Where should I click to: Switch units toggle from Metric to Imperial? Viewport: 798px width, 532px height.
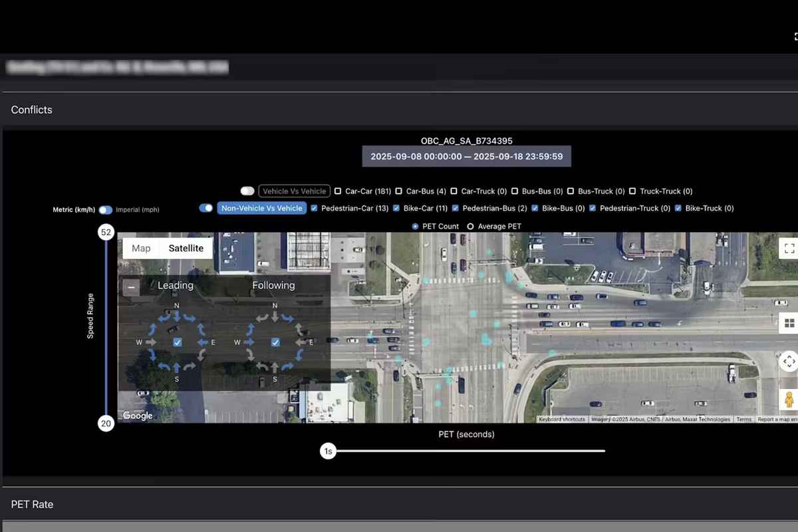click(x=105, y=210)
